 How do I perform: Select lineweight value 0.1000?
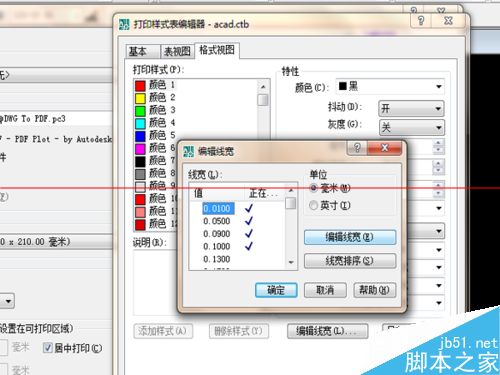[x=217, y=247]
